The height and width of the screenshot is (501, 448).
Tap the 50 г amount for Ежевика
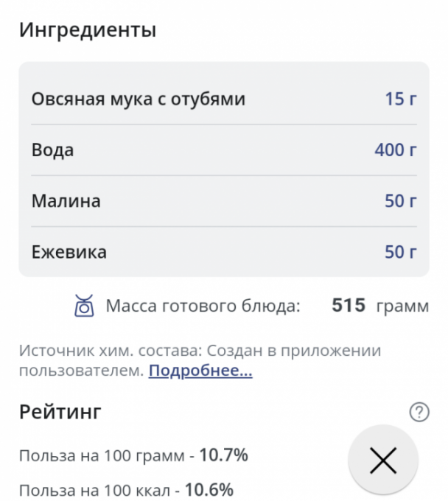pyautogui.click(x=401, y=252)
